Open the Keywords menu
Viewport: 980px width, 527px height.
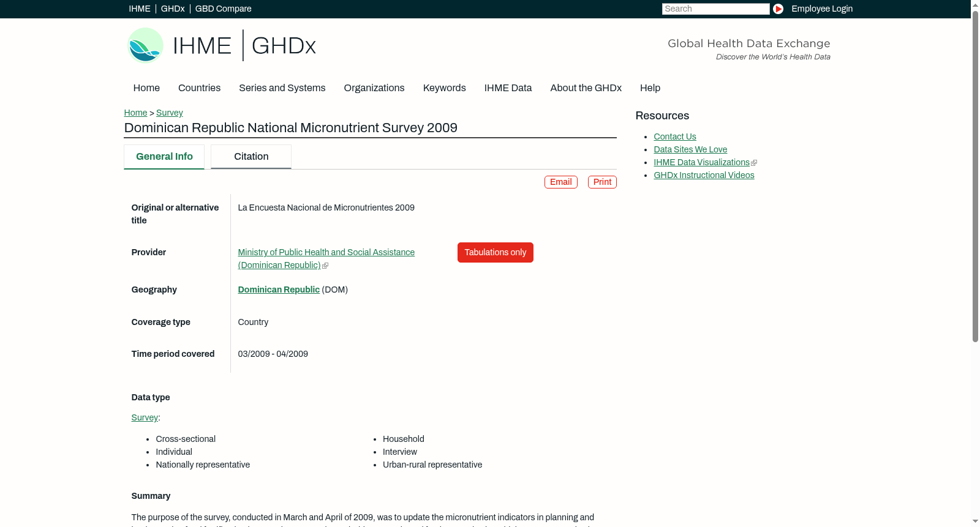point(445,88)
